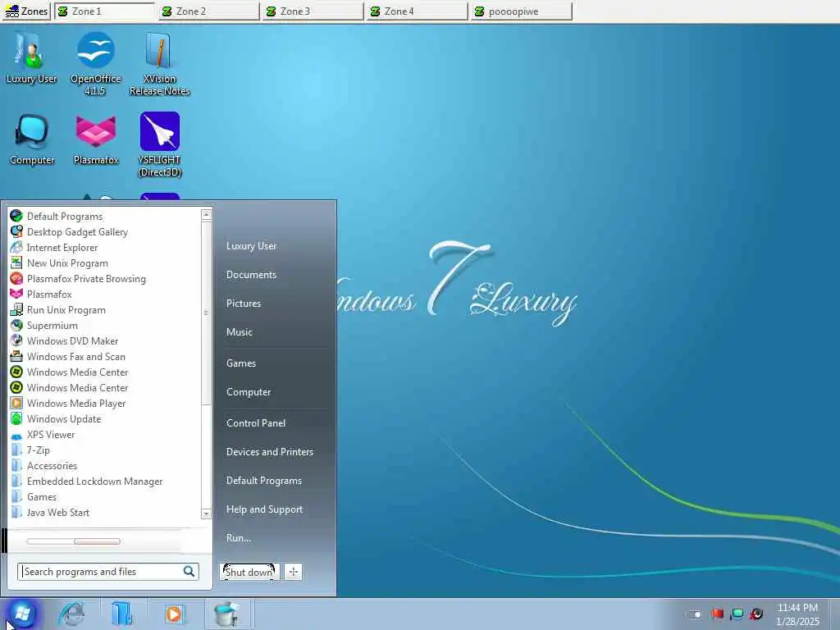This screenshot has height=630, width=840.
Task: Open the Computer desktop icon
Action: tap(32, 139)
